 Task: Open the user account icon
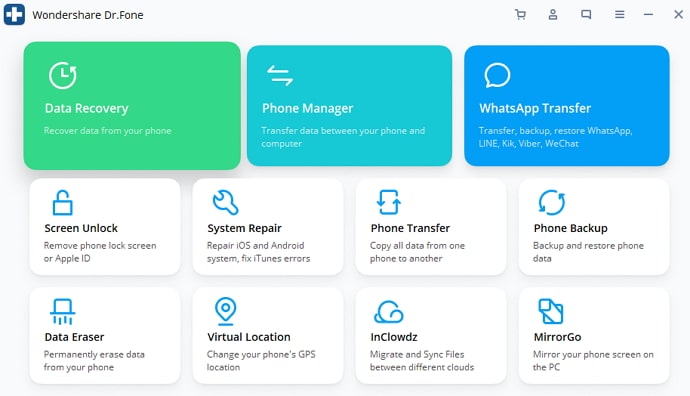point(553,15)
